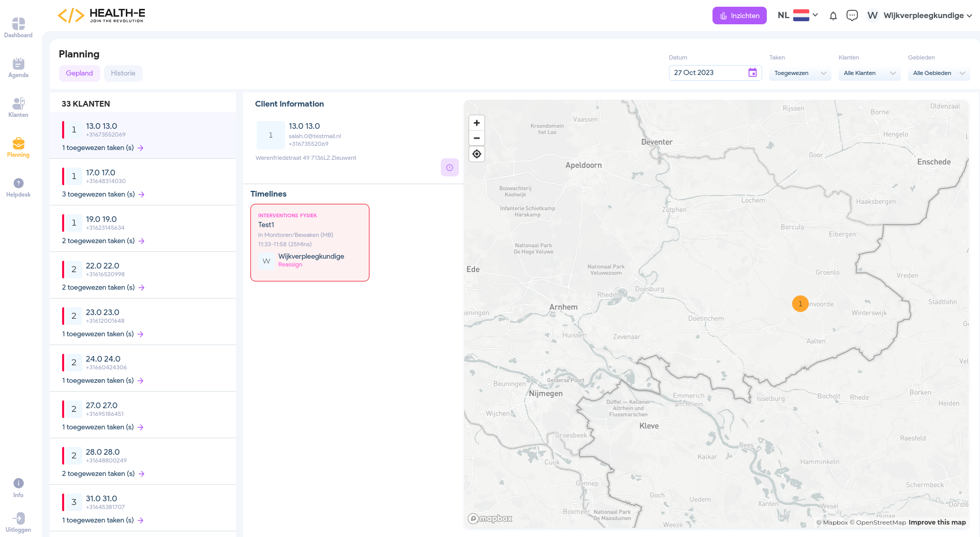Center the map on my location
980x537 pixels.
(477, 154)
